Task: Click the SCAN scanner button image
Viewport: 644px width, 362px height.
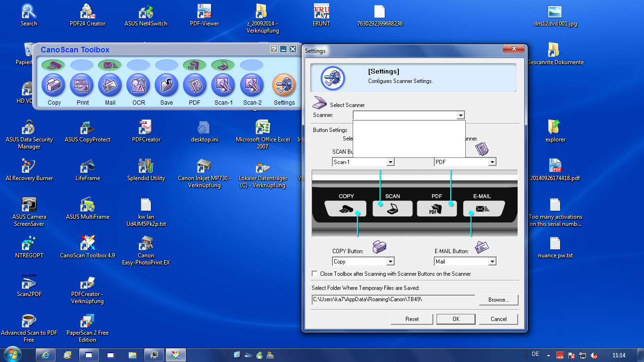Action: pos(392,208)
